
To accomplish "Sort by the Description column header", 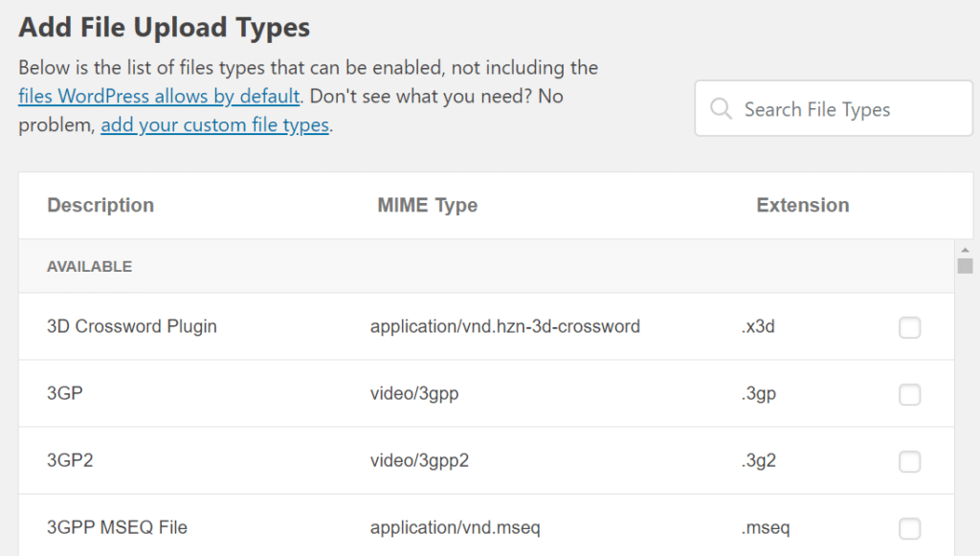I will click(x=100, y=205).
